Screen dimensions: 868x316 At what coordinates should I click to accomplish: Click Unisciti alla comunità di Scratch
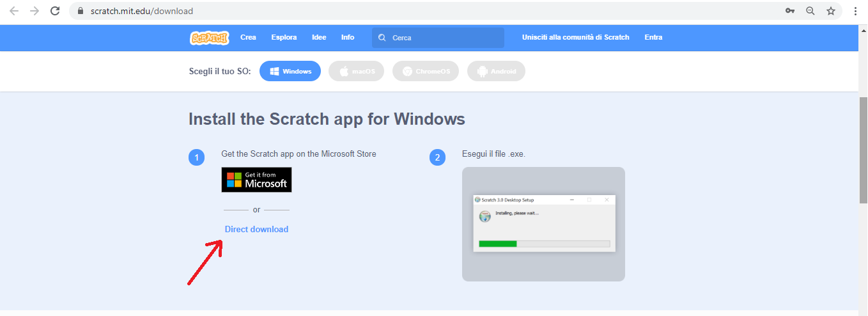[575, 37]
